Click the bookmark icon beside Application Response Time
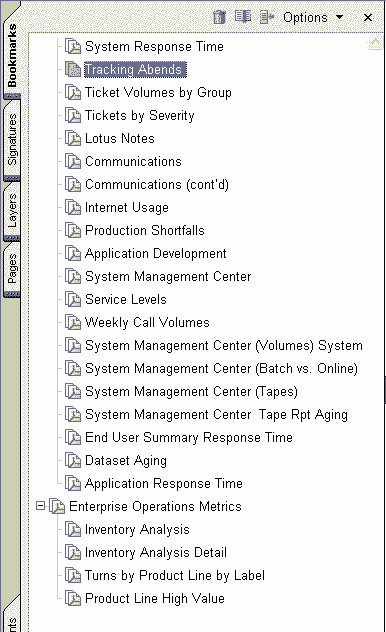The height and width of the screenshot is (632, 386). (73, 483)
